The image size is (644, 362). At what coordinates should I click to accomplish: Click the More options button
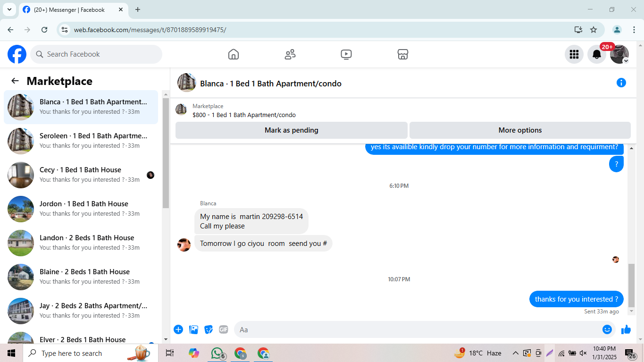click(520, 130)
